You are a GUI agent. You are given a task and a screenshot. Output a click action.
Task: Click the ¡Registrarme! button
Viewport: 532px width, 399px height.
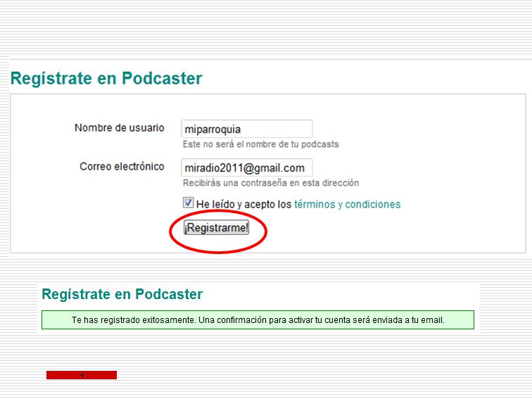[216, 227]
